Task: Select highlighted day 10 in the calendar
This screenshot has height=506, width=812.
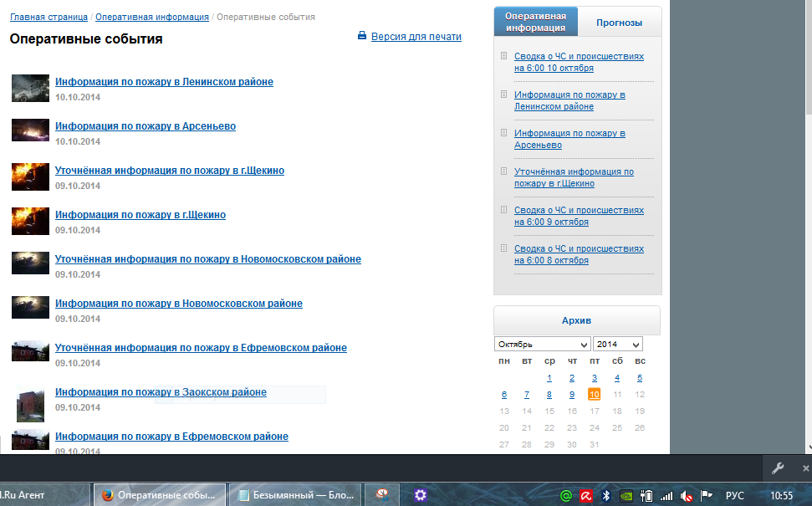Action: point(594,395)
